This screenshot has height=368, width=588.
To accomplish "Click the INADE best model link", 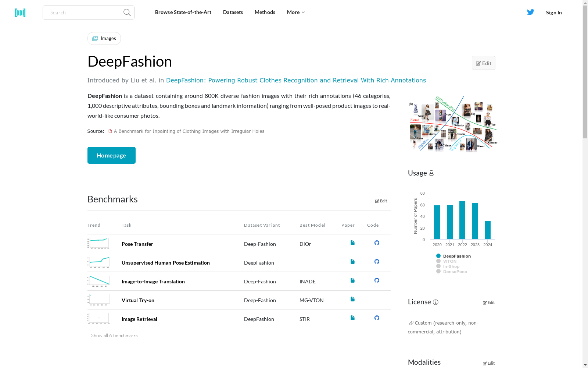I will [x=308, y=282].
